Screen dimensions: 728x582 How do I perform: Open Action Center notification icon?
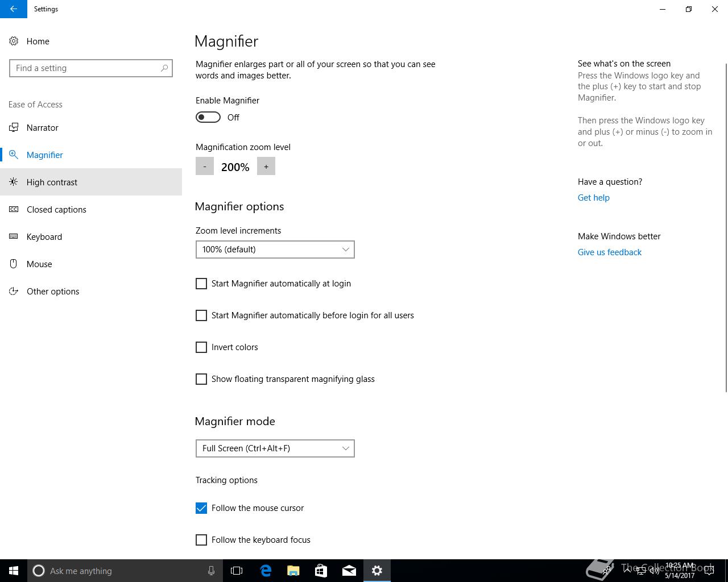click(x=709, y=571)
